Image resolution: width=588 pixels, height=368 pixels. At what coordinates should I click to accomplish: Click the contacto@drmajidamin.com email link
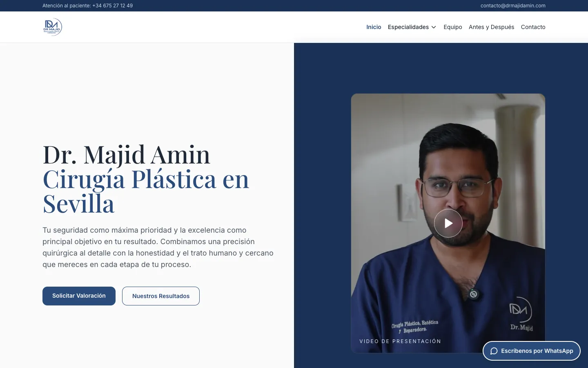(x=513, y=6)
